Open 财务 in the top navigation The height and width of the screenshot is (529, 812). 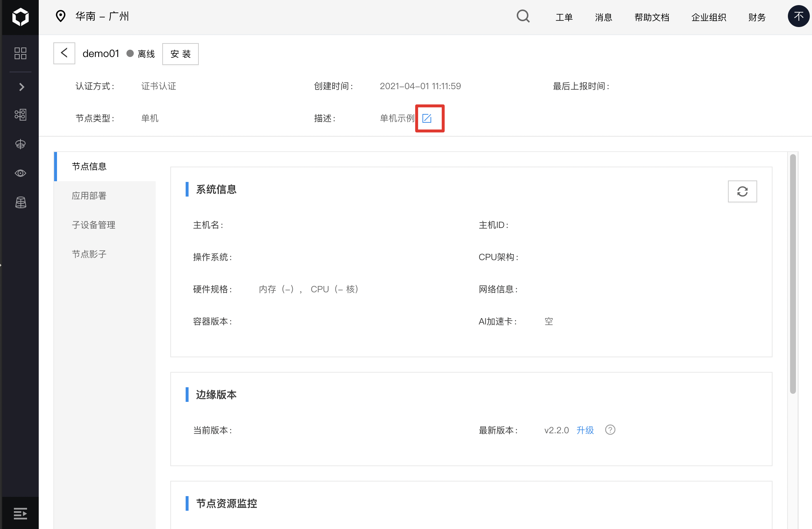757,17
